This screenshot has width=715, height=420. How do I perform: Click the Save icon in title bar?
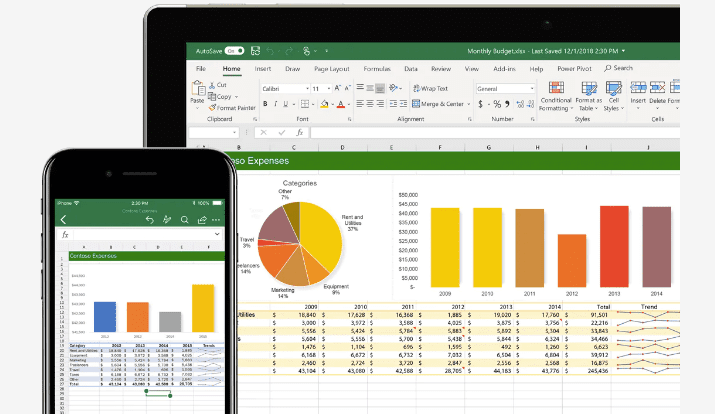click(x=253, y=49)
